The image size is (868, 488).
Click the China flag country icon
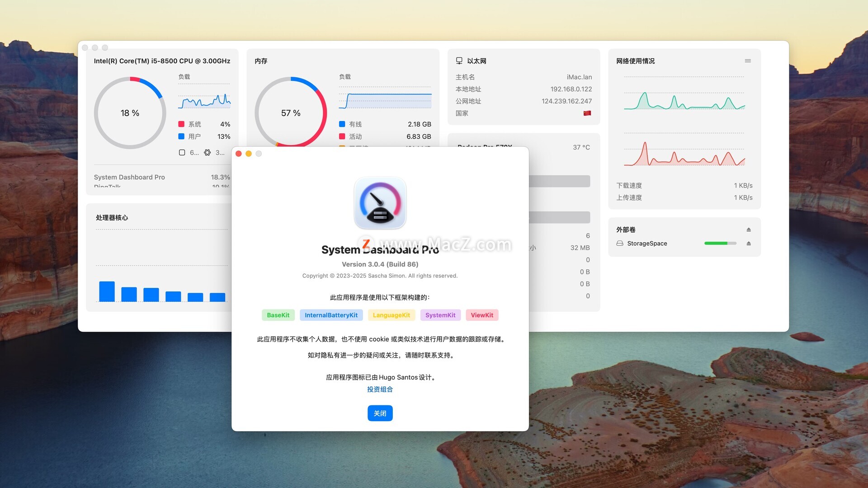pyautogui.click(x=587, y=113)
